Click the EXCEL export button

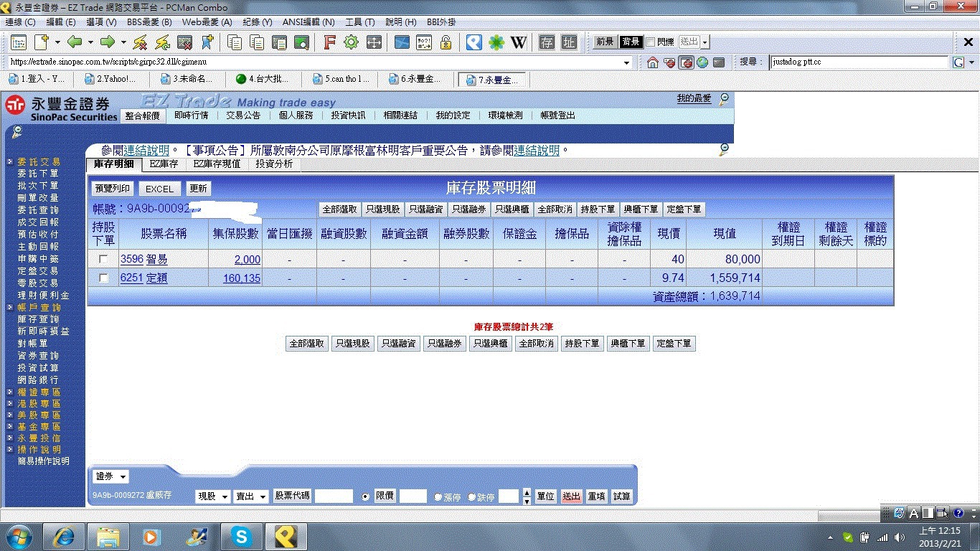tap(159, 189)
